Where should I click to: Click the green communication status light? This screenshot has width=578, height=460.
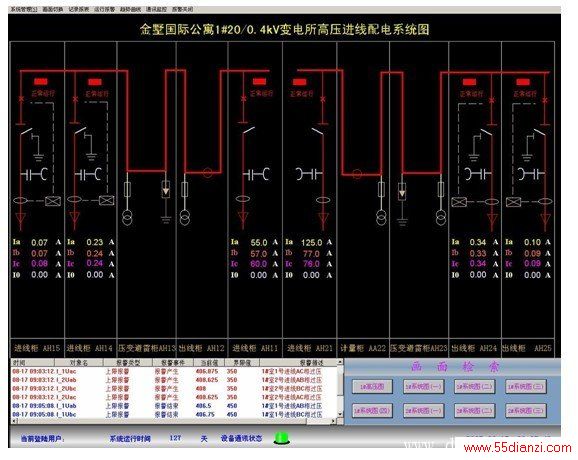(x=282, y=438)
